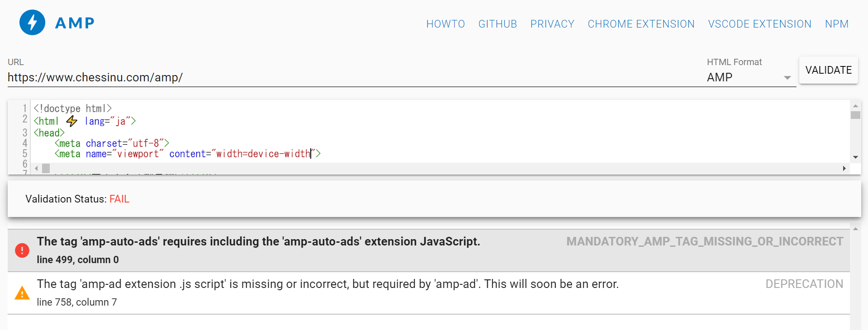The image size is (868, 330).
Task: Visit the VSCODE EXTENSION page
Action: click(759, 24)
